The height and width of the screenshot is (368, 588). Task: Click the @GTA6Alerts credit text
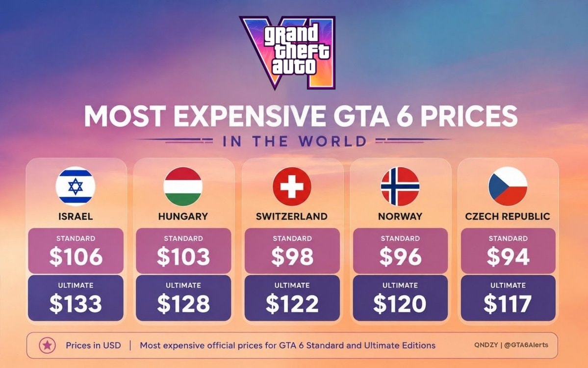(526, 345)
